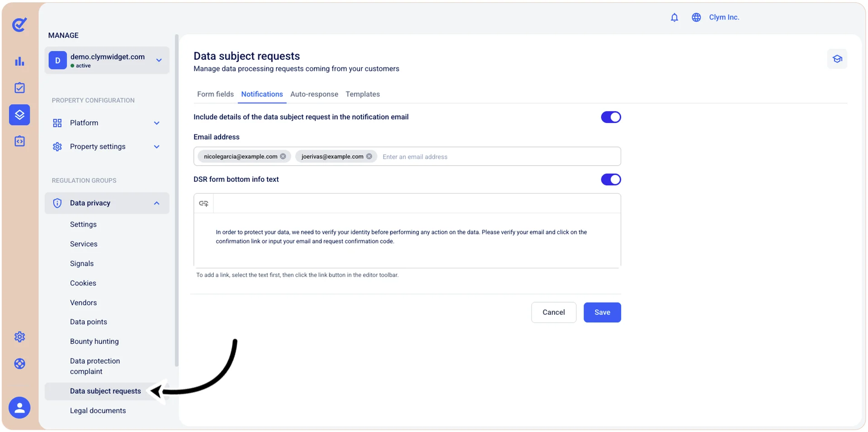Open the Templates tab
Viewport: 868px width, 432px height.
coord(363,94)
